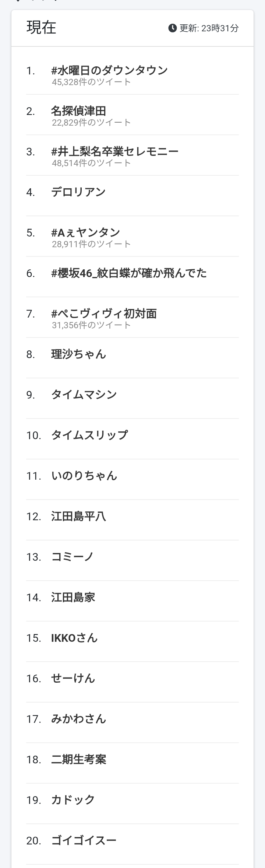Open the 理沙ちゃん trend

pyautogui.click(x=79, y=354)
